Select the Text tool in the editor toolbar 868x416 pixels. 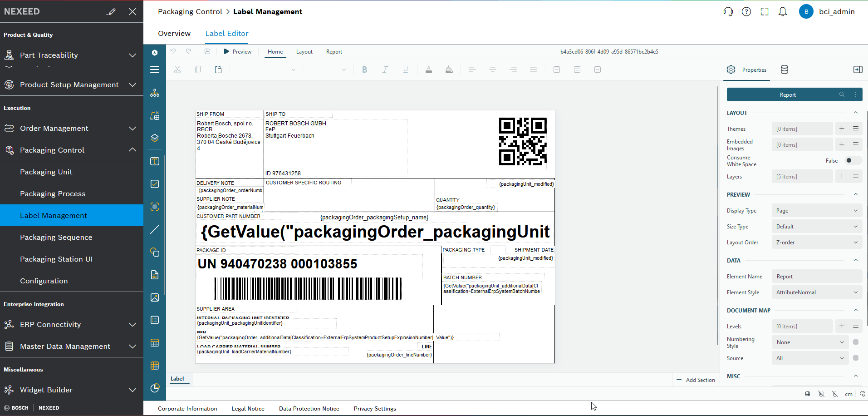[x=154, y=161]
